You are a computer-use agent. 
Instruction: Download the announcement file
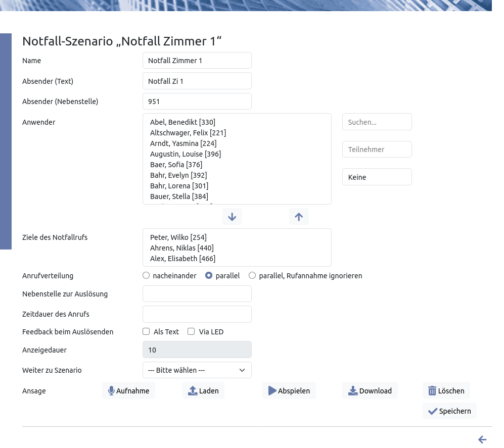[370, 391]
